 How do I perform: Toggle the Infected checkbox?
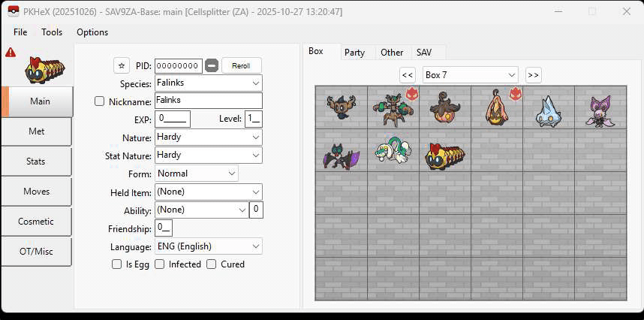point(160,264)
